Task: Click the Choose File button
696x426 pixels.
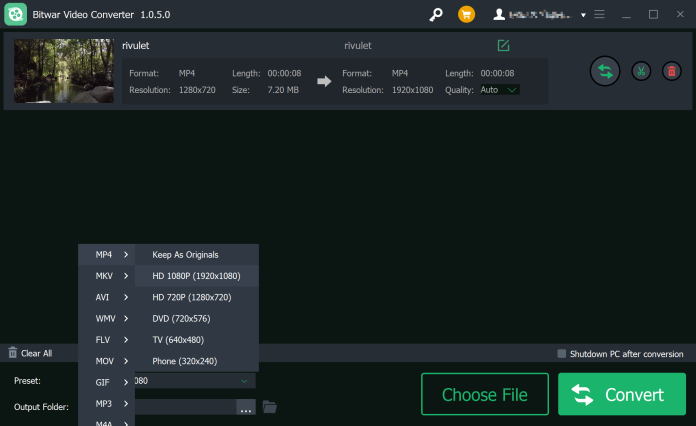Action: pos(484,394)
